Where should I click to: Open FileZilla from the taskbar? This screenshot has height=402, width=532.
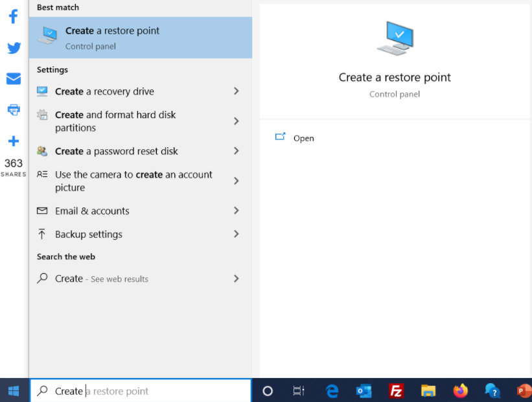point(396,390)
